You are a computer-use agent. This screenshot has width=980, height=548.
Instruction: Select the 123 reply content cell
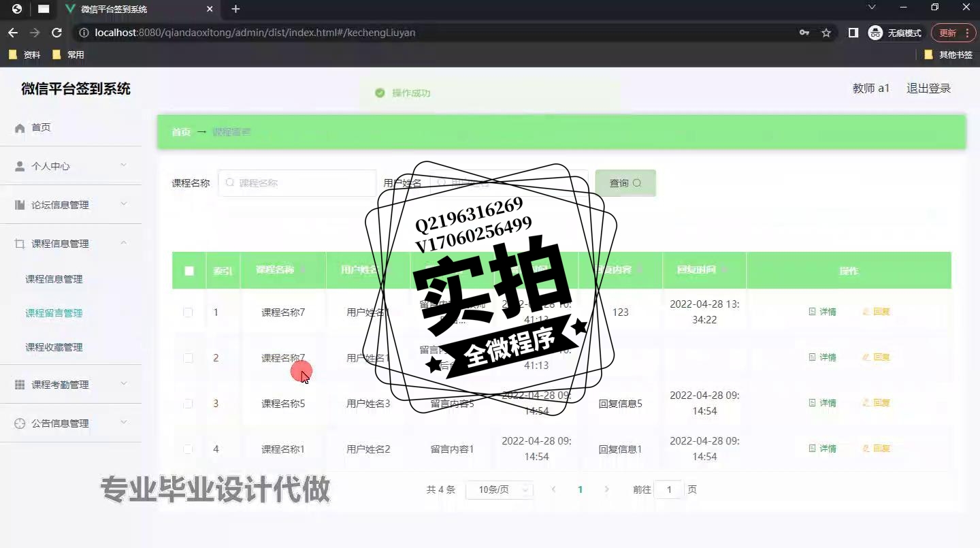click(x=620, y=312)
